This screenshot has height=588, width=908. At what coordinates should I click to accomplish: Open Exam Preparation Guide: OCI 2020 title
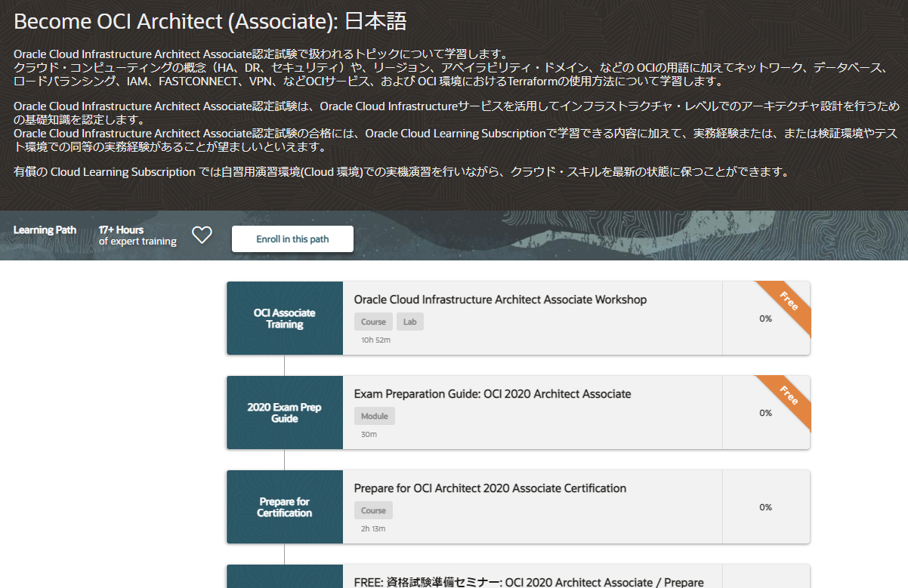pyautogui.click(x=492, y=394)
